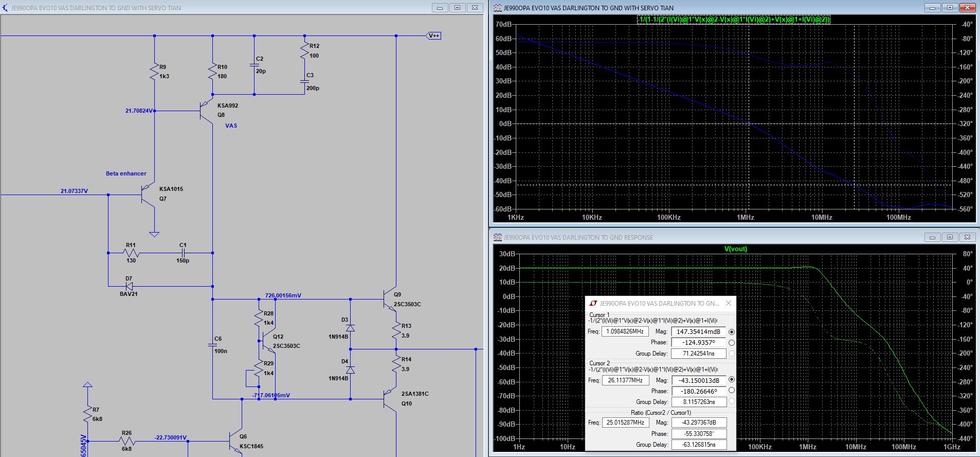Viewport: 980px width, 457px height.
Task: Select the R10 180 resistor symbol
Action: (213, 72)
